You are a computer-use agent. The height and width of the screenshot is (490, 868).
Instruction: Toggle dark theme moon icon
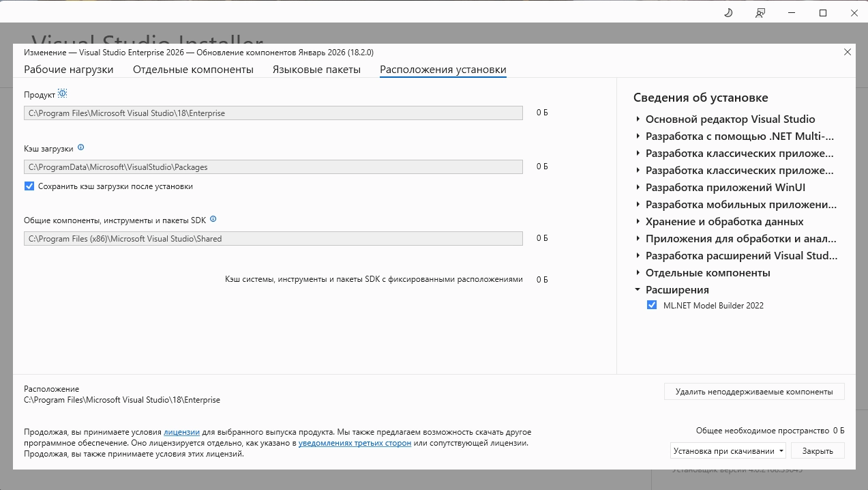(x=728, y=13)
